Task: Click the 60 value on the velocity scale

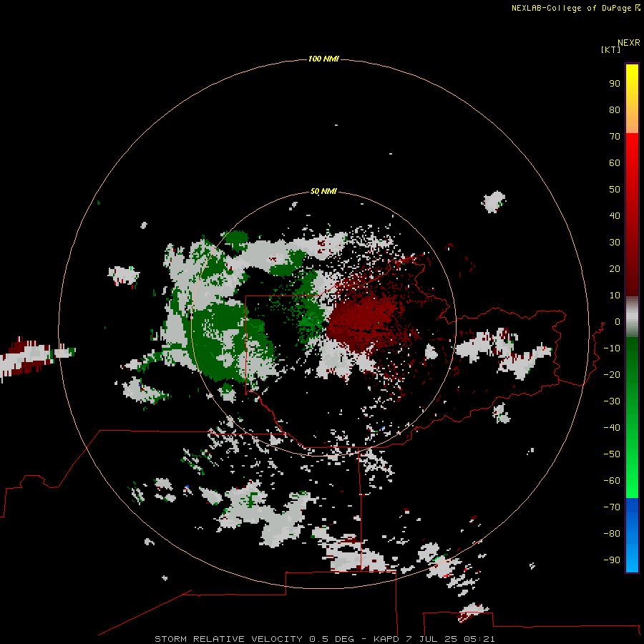Action: (x=615, y=162)
